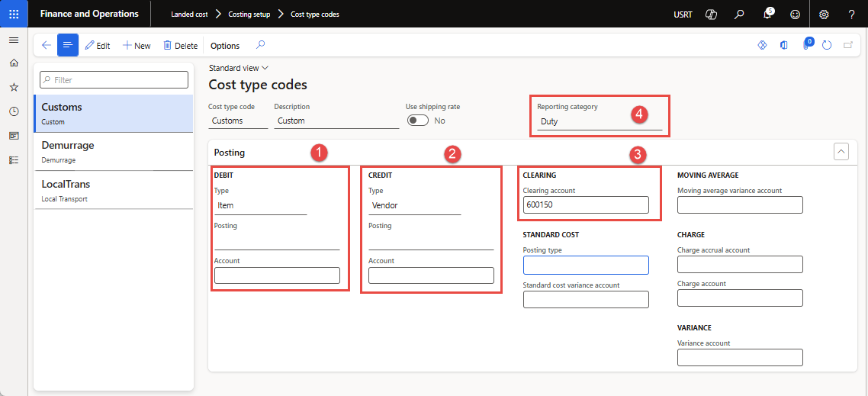This screenshot has width=868, height=396.
Task: Open the Debit Type dropdown field
Action: tap(260, 205)
